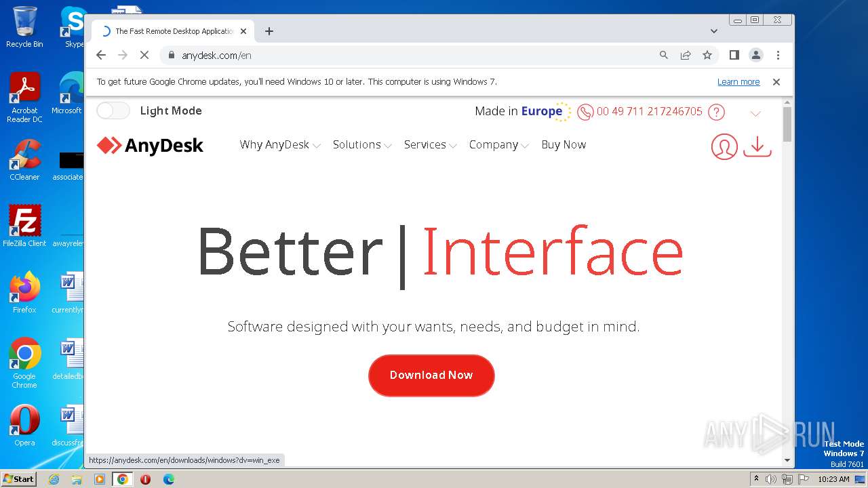Open the Services dropdown menu

[x=431, y=144]
